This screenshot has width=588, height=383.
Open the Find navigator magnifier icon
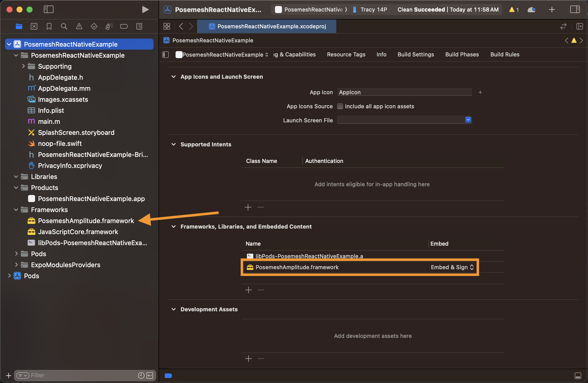click(x=64, y=26)
